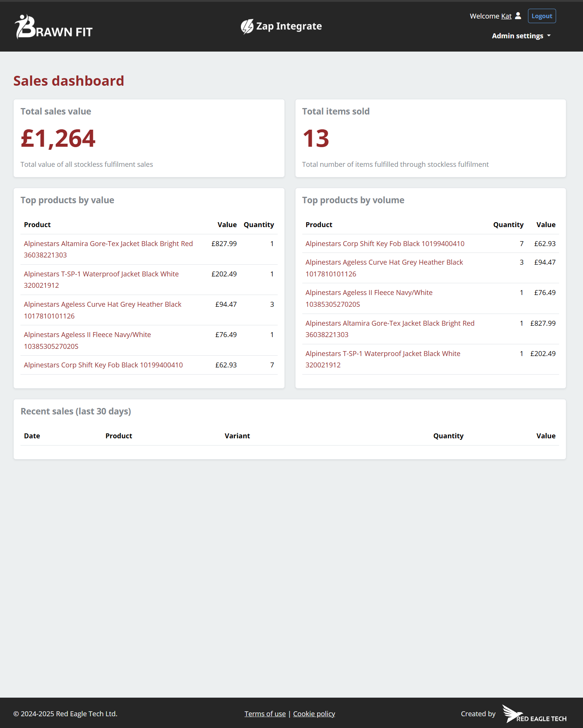583x728 pixels.
Task: Open the Cookie policy link
Action: (314, 714)
